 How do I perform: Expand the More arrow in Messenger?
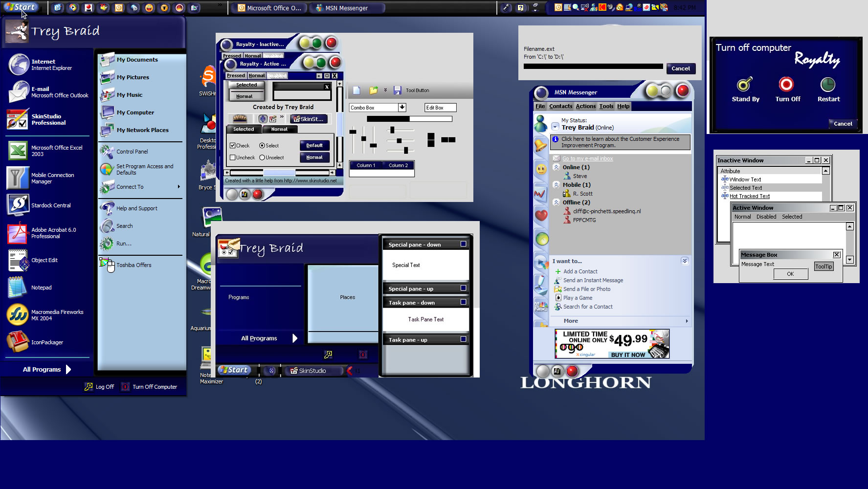click(687, 321)
